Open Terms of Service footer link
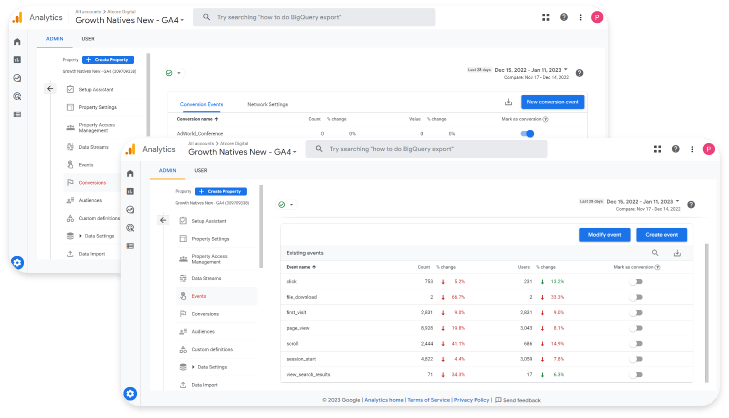Screen dimensions: 729x418 click(x=429, y=400)
